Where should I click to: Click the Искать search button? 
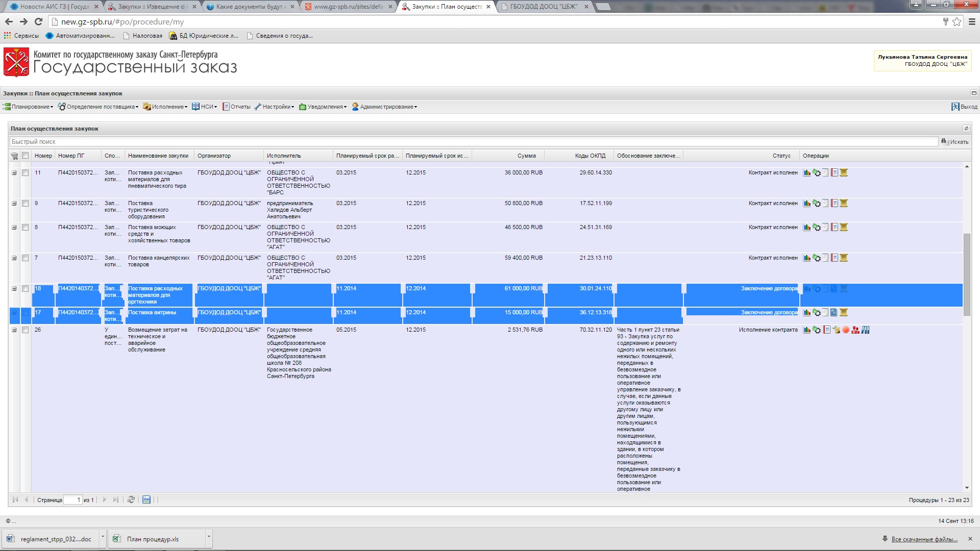point(955,142)
